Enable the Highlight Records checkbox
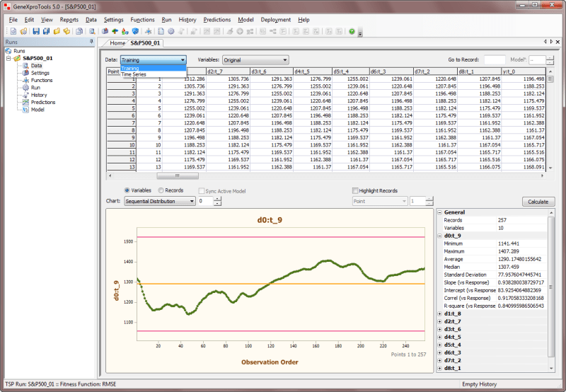This screenshot has width=566, height=392. tap(355, 190)
